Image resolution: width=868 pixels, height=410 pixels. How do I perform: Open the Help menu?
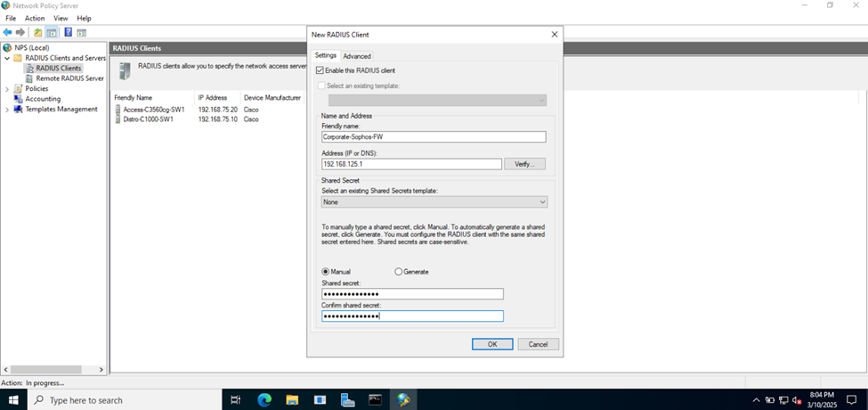pyautogui.click(x=85, y=19)
